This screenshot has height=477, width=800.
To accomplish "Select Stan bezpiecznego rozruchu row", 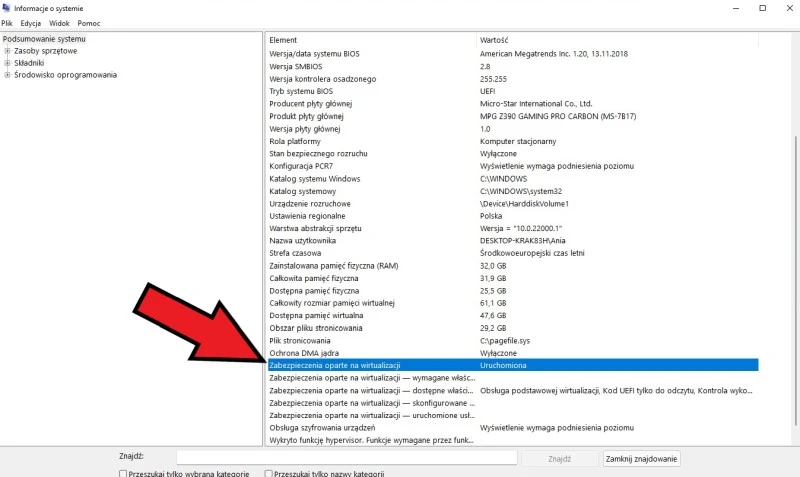I will (512, 154).
